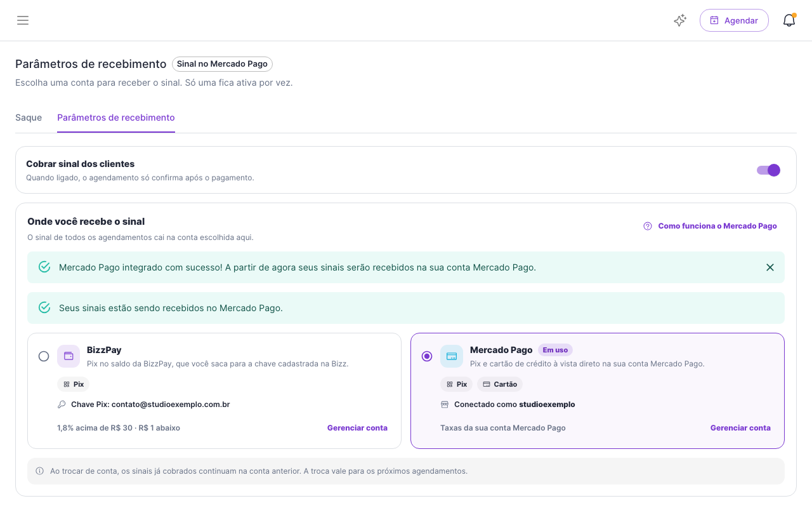812x508 pixels.
Task: Click the Agendar button
Action: click(x=734, y=20)
